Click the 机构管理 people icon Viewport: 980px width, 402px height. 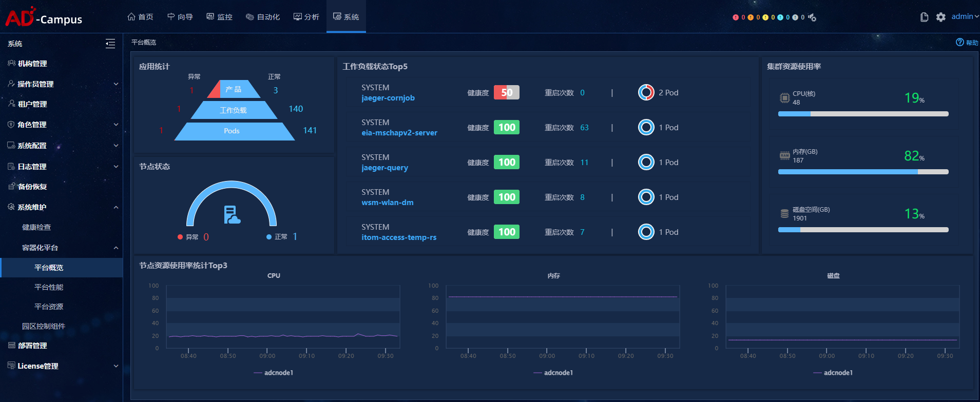coord(11,63)
